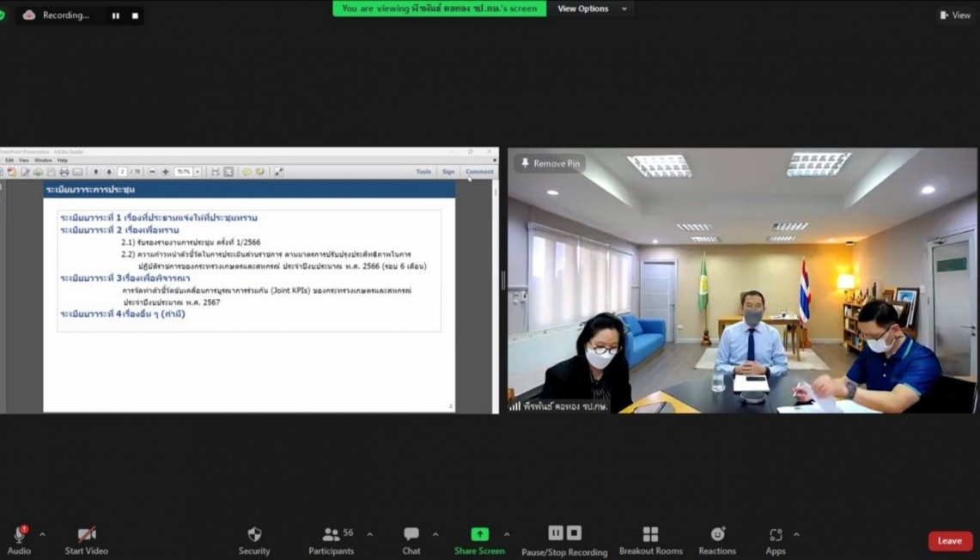This screenshot has width=980, height=560.
Task: Click the Highlight Text icon
Action: pyautogui.click(x=260, y=172)
